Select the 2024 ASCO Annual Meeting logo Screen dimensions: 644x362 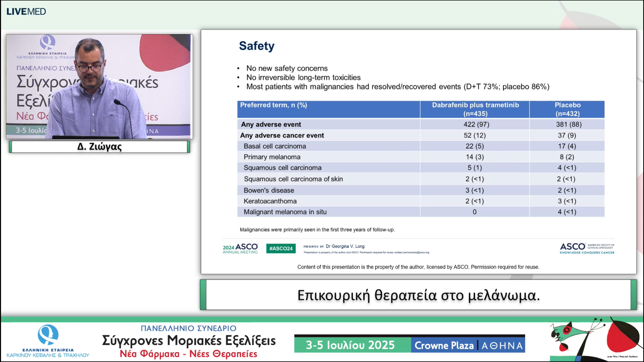click(x=240, y=248)
